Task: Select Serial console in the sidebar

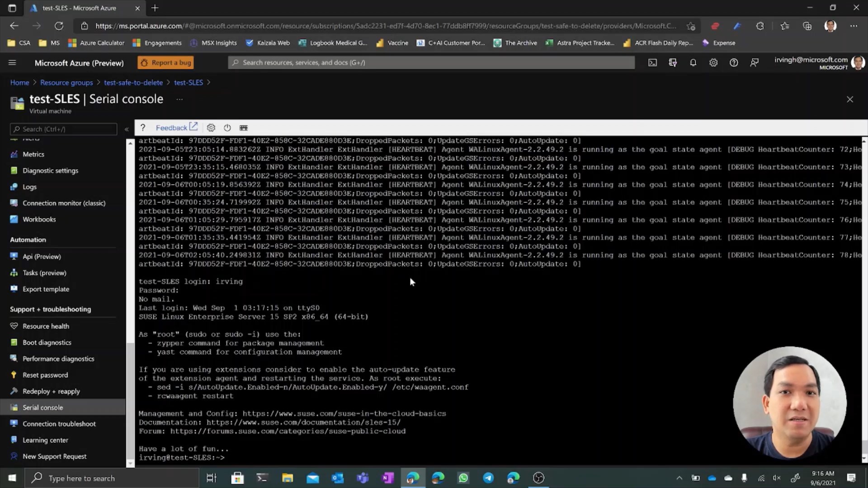Action: (x=63, y=407)
